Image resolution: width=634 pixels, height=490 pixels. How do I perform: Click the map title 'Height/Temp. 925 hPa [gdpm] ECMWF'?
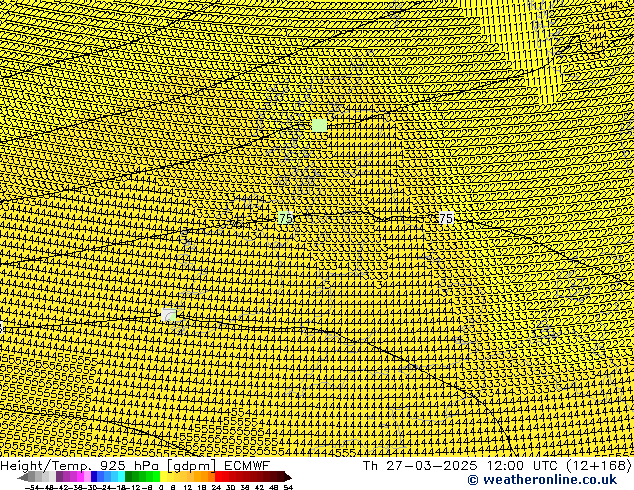pos(135,466)
